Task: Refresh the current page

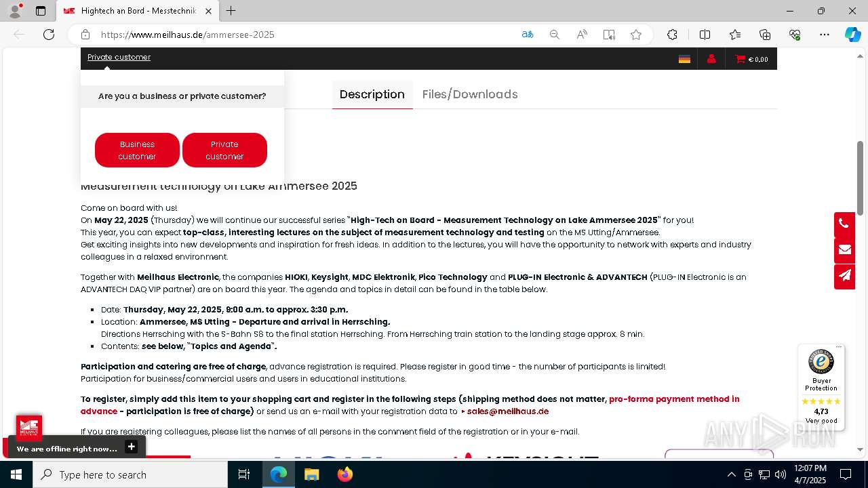Action: point(49,35)
